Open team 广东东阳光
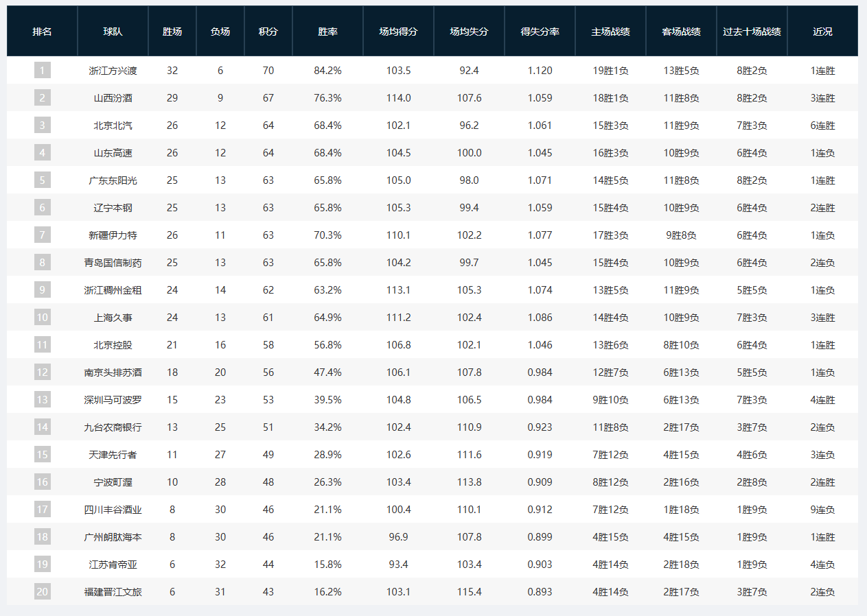Image resolution: width=867 pixels, height=616 pixels. pos(113,180)
